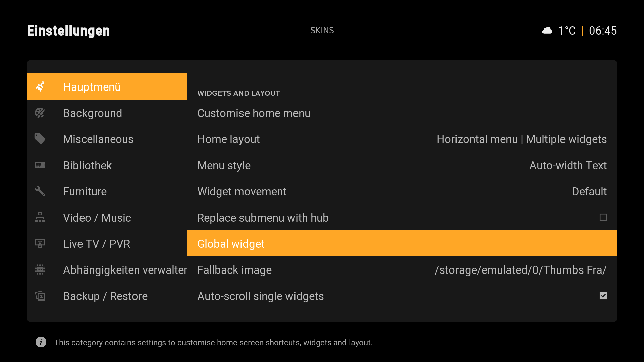The width and height of the screenshot is (644, 362).
Task: Click the library icon beside Bibliothek
Action: point(40,165)
